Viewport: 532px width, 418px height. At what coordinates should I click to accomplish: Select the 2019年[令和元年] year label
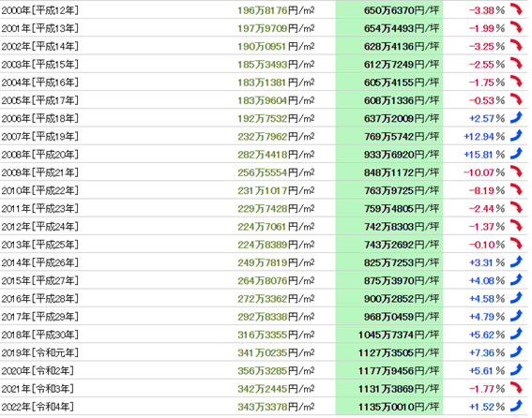click(x=39, y=352)
